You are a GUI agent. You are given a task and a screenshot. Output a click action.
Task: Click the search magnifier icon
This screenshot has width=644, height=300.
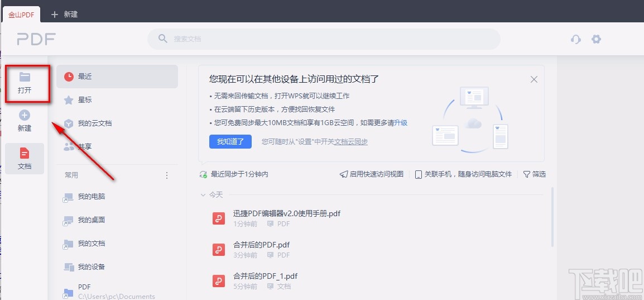163,39
